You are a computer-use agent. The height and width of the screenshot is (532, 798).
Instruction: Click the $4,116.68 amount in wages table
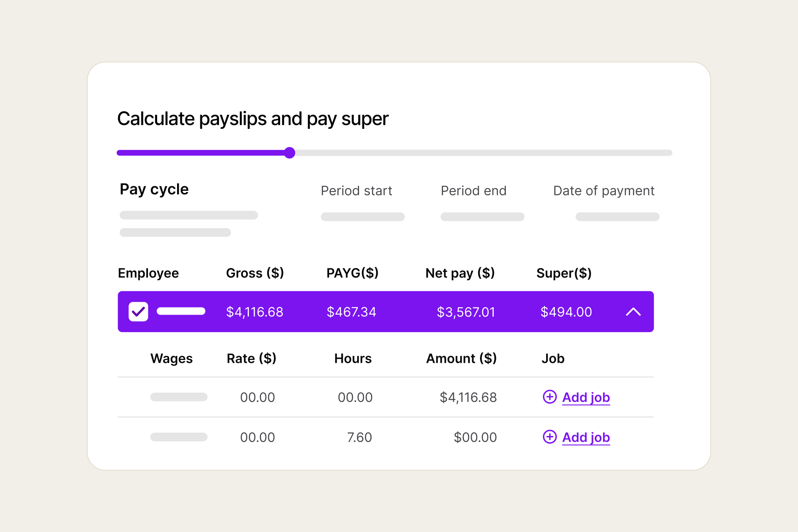[468, 397]
